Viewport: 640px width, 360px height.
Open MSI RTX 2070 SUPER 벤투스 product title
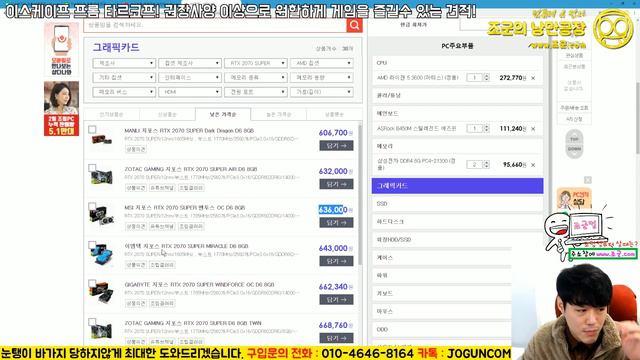[185, 207]
